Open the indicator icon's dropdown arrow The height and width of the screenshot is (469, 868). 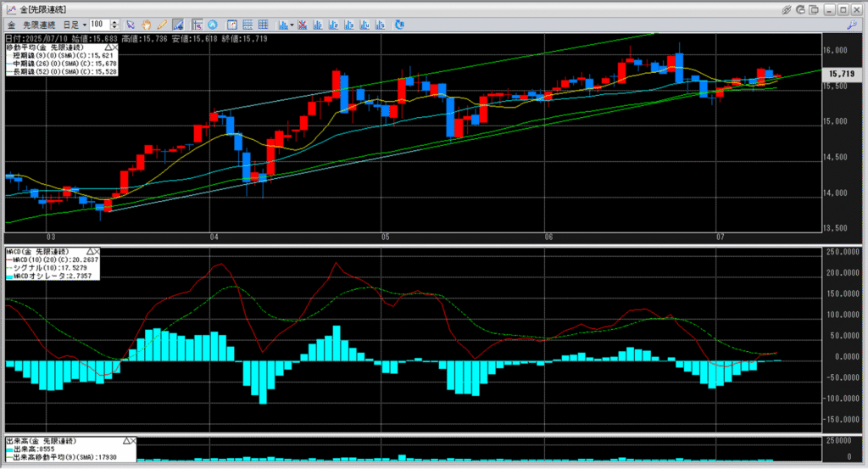pyautogui.click(x=292, y=25)
